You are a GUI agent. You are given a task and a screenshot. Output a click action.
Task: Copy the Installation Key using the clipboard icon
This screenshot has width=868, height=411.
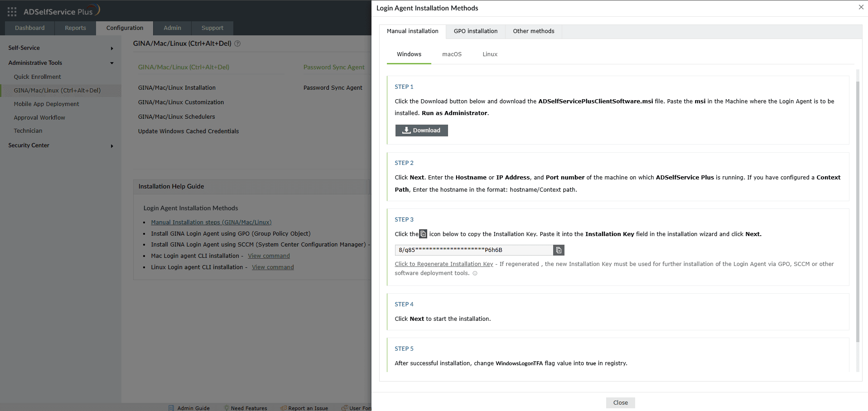559,250
